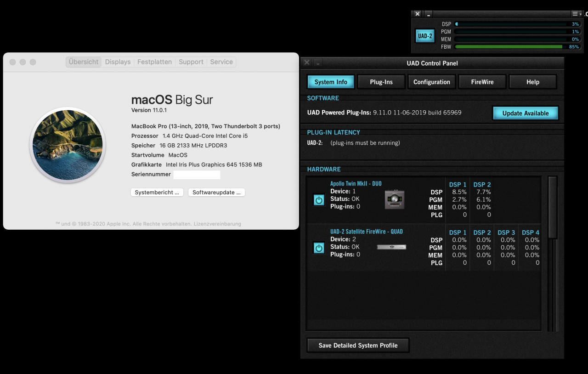Viewport: 588px width, 374px height.
Task: Toggle power for UAD-2 Satellite FireWire device
Action: tap(319, 248)
